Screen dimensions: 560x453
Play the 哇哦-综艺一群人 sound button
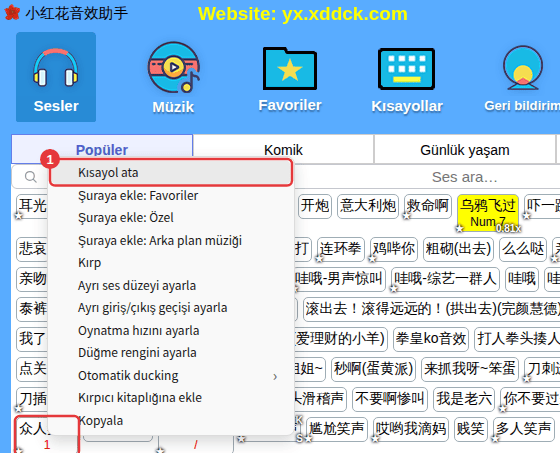445,279
